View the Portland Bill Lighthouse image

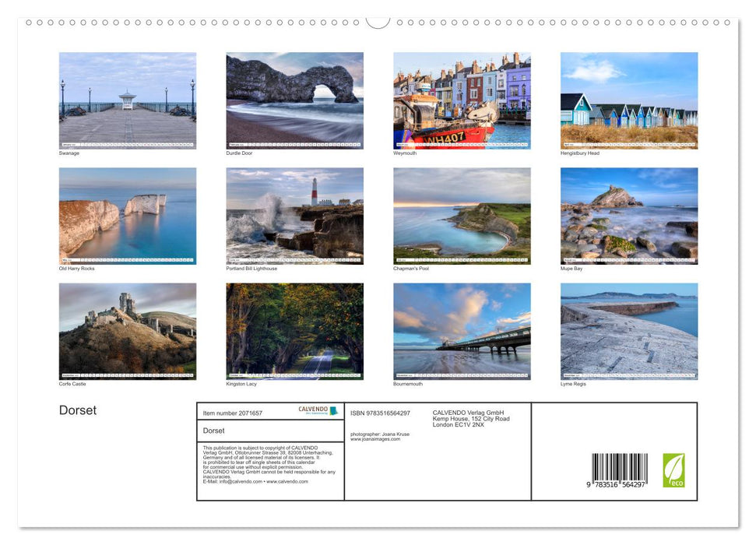point(294,216)
